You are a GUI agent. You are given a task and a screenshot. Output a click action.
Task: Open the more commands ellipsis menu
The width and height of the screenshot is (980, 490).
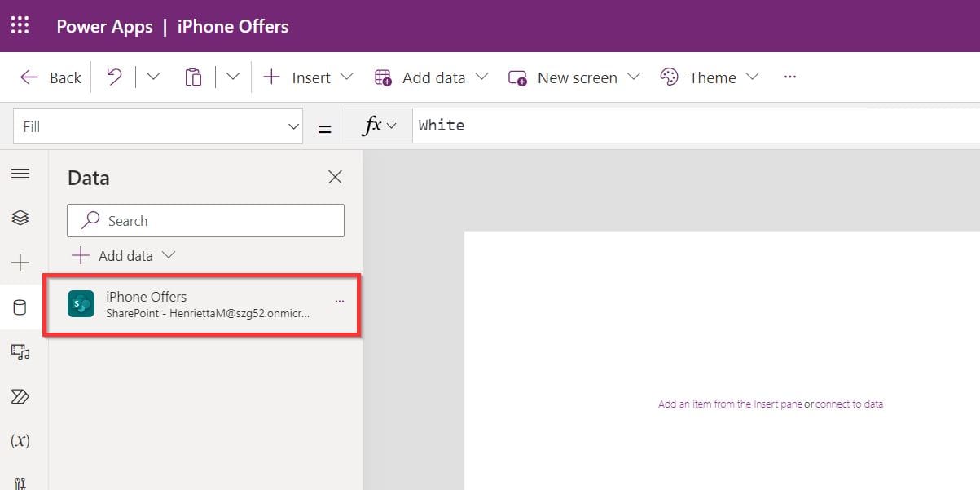[789, 77]
